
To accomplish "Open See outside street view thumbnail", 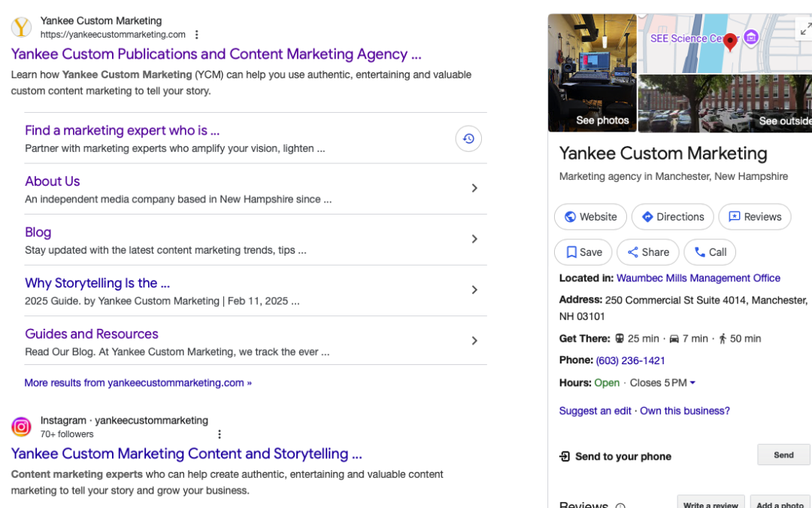I will click(x=725, y=103).
